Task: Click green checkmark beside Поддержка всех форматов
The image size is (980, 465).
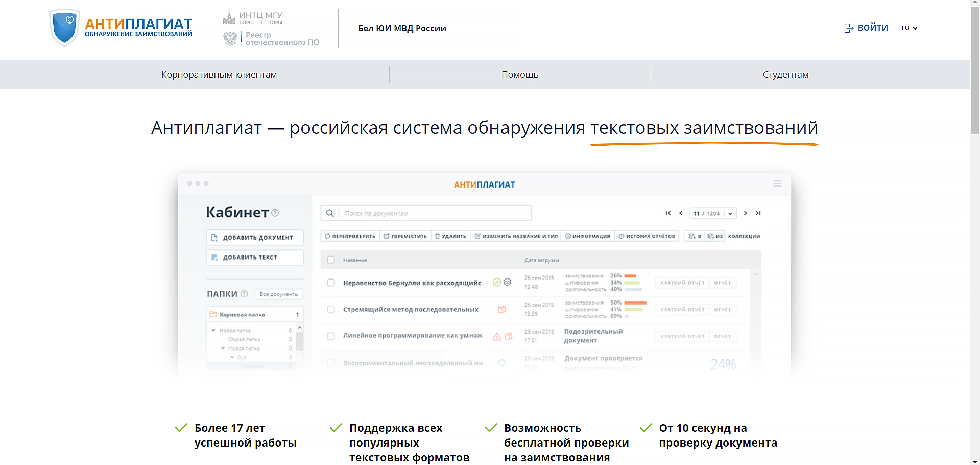Action: (336, 428)
